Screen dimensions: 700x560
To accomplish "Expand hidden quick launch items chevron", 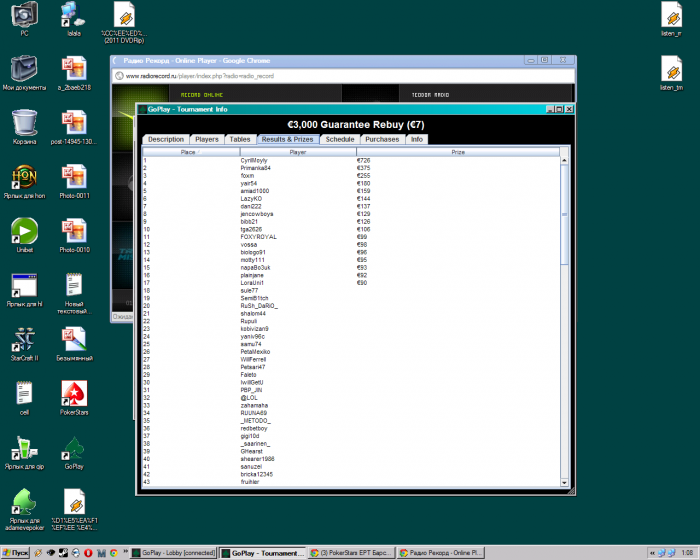I will click(125, 552).
